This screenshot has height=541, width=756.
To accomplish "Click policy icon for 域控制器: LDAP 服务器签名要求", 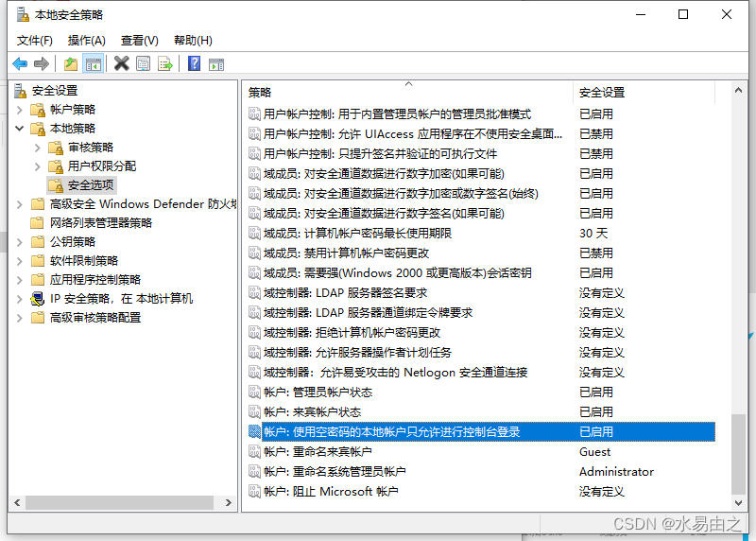I will click(x=254, y=292).
